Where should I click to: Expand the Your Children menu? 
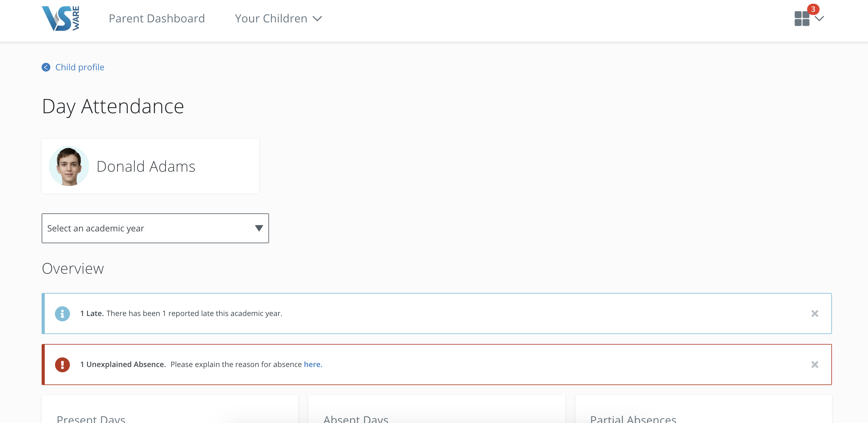[278, 19]
